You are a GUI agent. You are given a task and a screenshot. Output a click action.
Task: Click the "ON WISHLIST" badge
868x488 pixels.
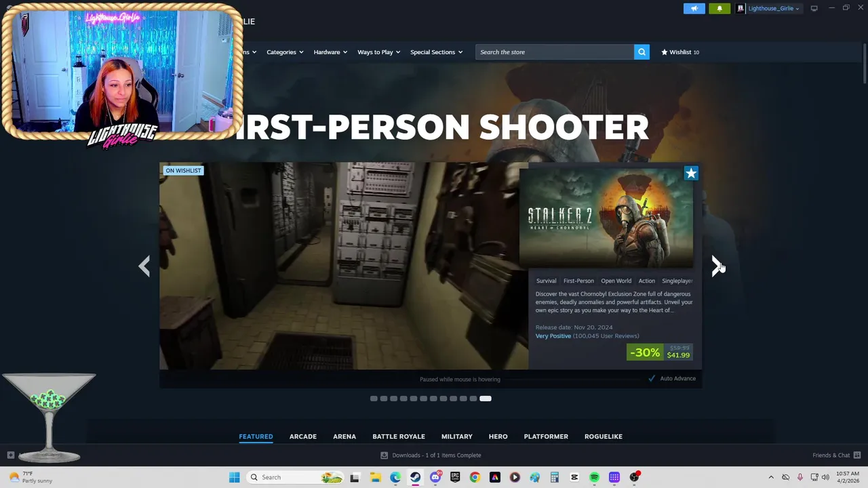[x=183, y=171]
